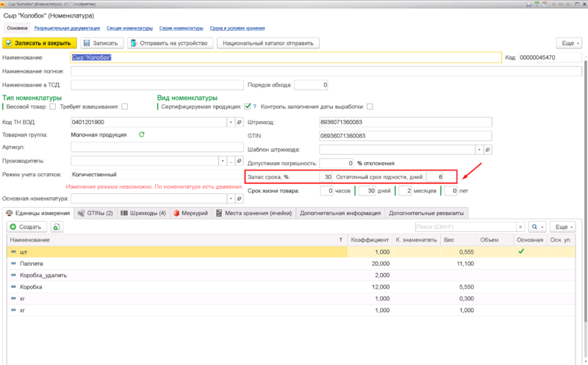The height and width of the screenshot is (365, 588).
Task: Open Шаблон штрихкода record icon
Action: pos(488,150)
